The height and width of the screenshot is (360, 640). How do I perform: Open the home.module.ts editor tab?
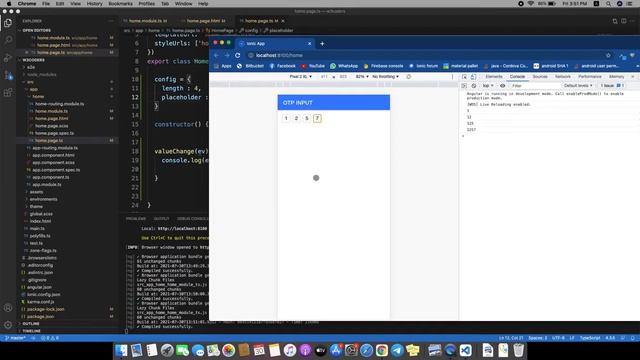147,21
